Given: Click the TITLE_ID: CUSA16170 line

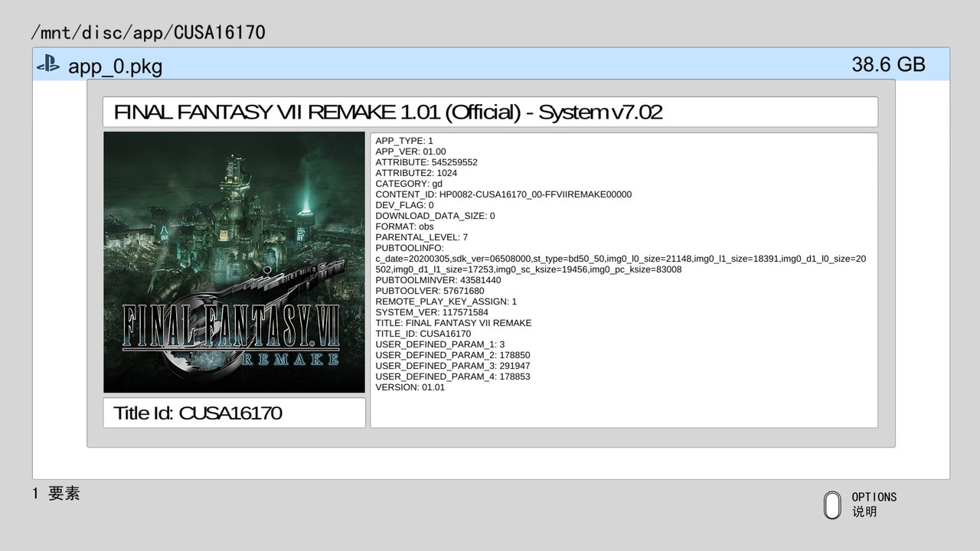Looking at the screenshot, I should coord(423,334).
